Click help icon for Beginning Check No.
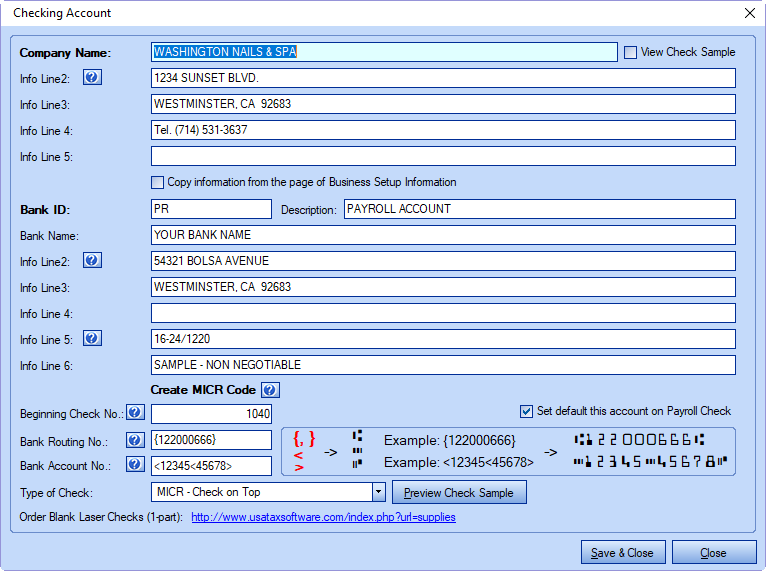Viewport: 766px width, 571px height. coord(136,413)
